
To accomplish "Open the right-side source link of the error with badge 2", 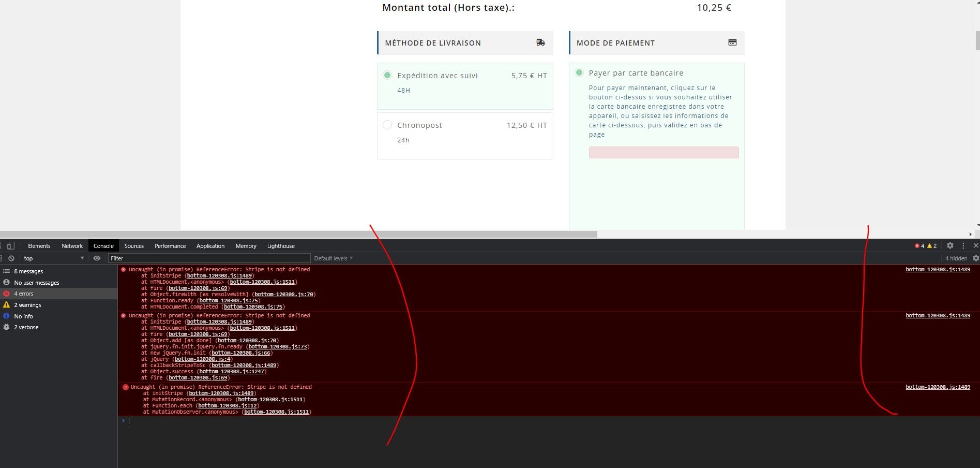I will [938, 387].
